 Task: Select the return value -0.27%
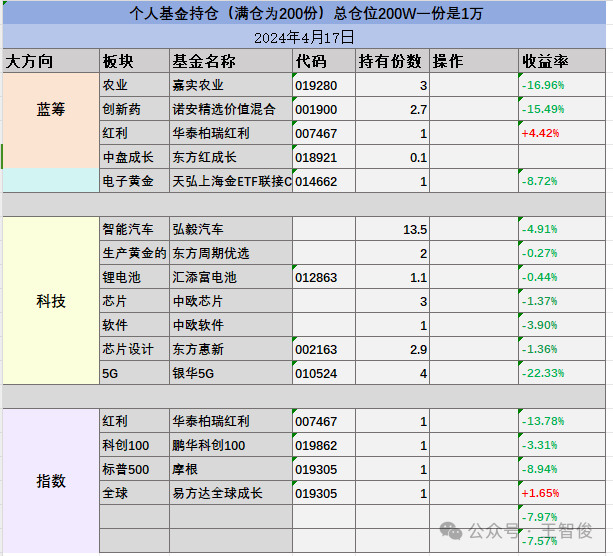click(562, 253)
